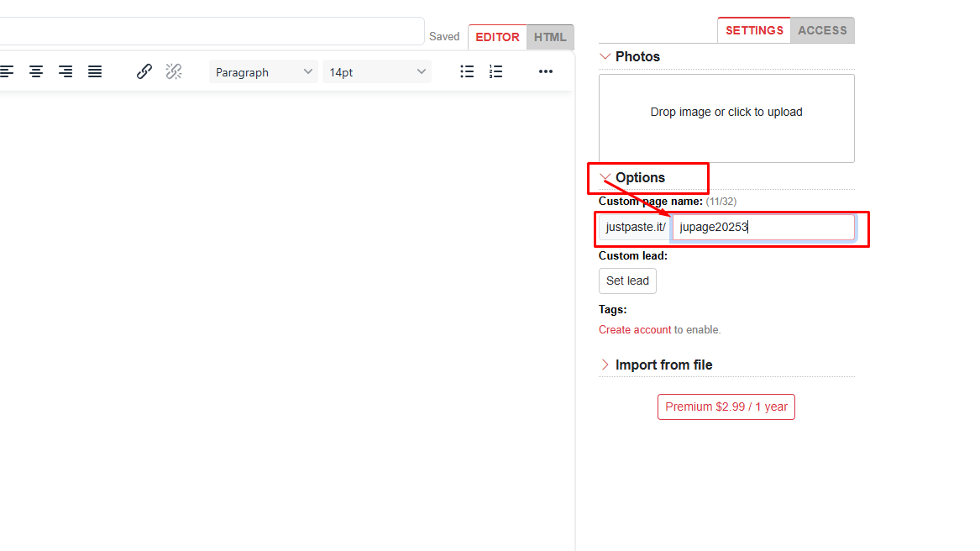Screen dimensions: 980x551
Task: Open the Create account link
Action: pos(634,329)
